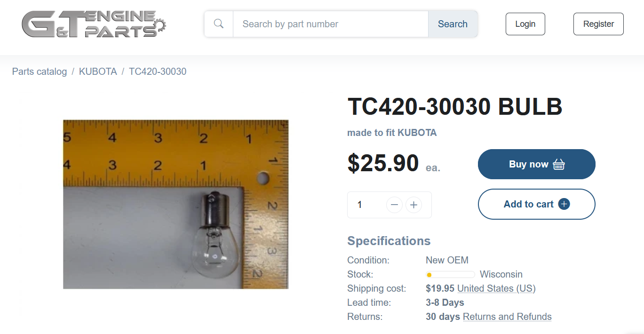Open the Login page

[525, 24]
